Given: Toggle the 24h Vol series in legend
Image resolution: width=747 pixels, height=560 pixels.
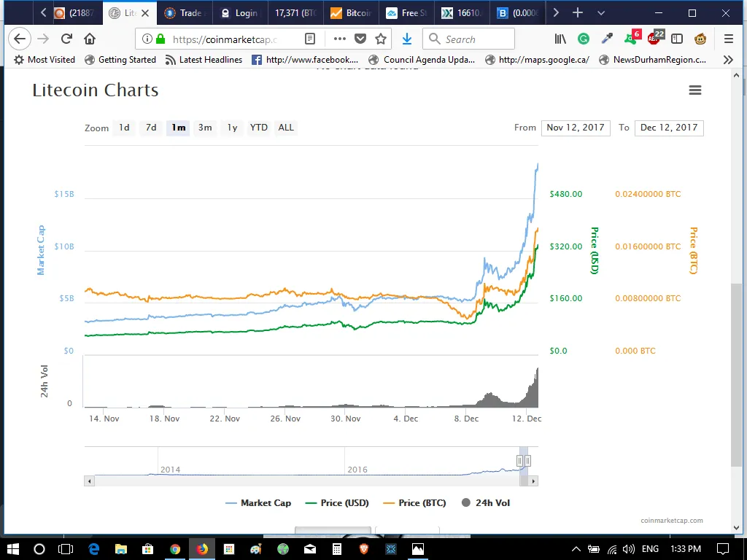Looking at the screenshot, I should pos(485,503).
